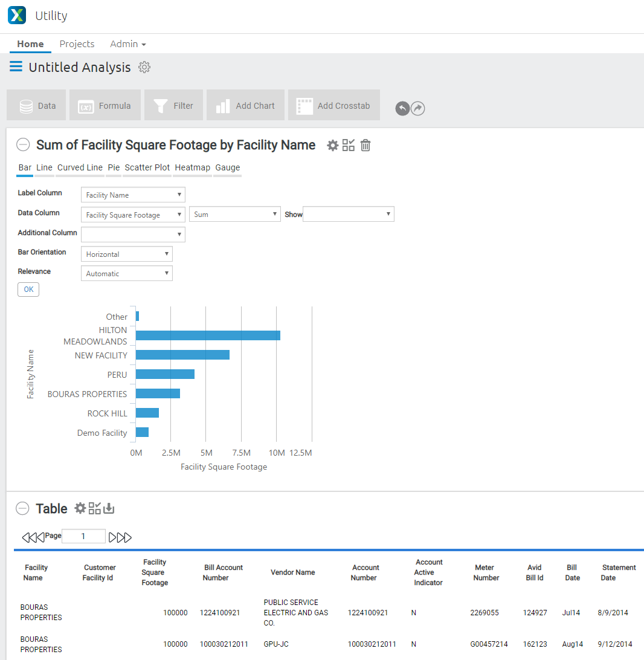Open Data Column Facility Square Footage dropdown
Viewport: 644px width, 660px height.
[x=133, y=215]
